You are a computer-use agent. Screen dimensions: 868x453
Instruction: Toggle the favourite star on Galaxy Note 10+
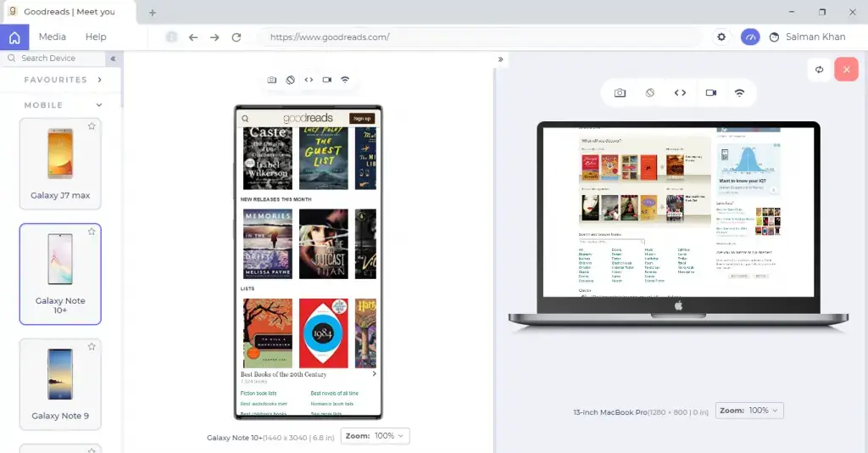pos(92,232)
